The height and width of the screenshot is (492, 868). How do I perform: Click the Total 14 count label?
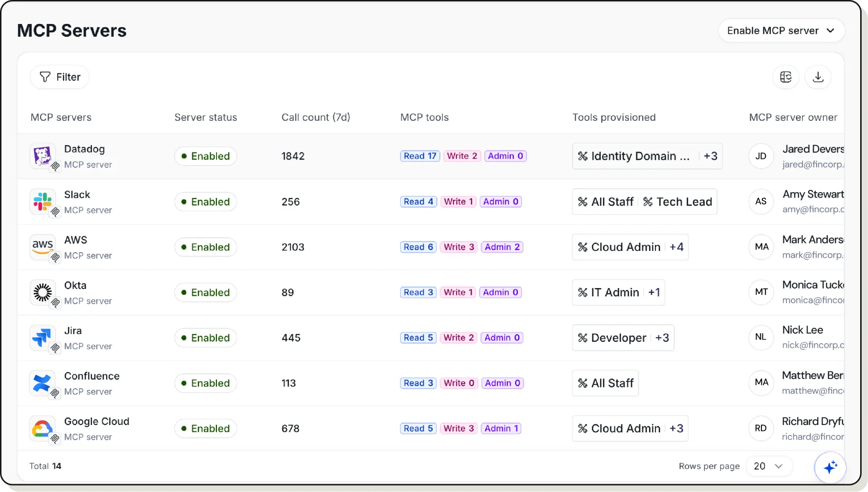tap(45, 466)
